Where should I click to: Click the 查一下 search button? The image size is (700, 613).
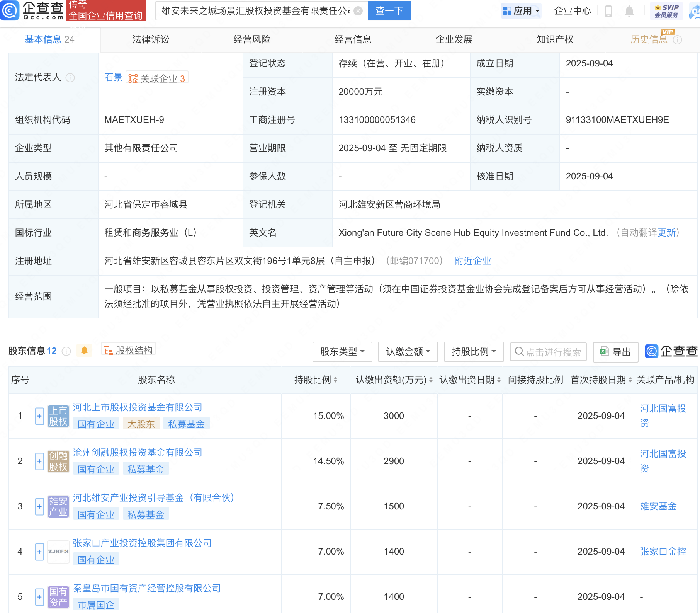pos(389,10)
